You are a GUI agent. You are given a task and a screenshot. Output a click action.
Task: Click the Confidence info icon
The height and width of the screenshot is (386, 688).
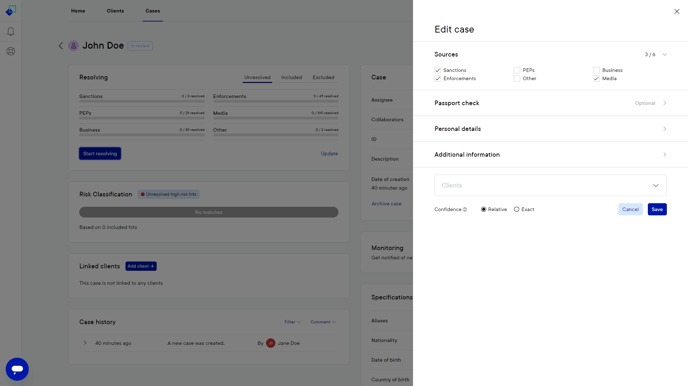[465, 210]
